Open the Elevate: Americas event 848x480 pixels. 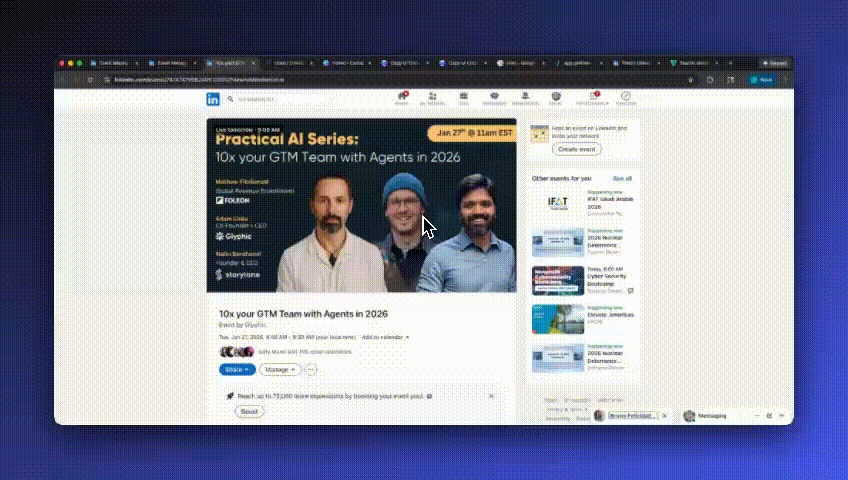(611, 315)
